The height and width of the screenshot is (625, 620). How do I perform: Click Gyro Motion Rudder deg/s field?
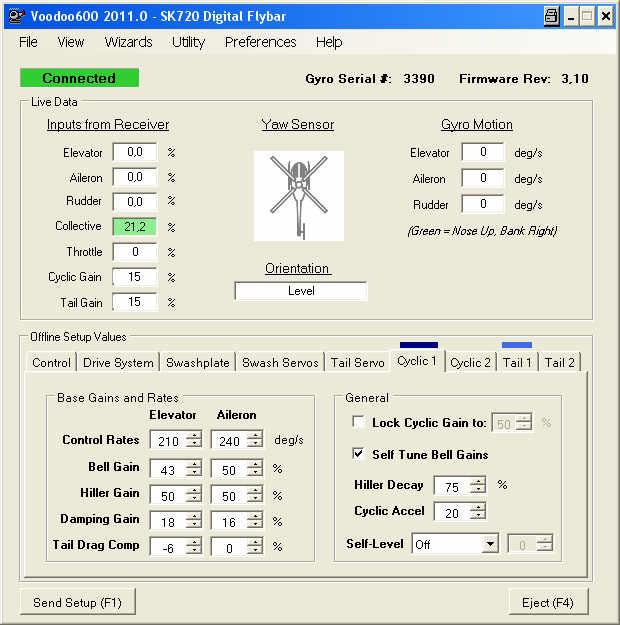(x=483, y=204)
